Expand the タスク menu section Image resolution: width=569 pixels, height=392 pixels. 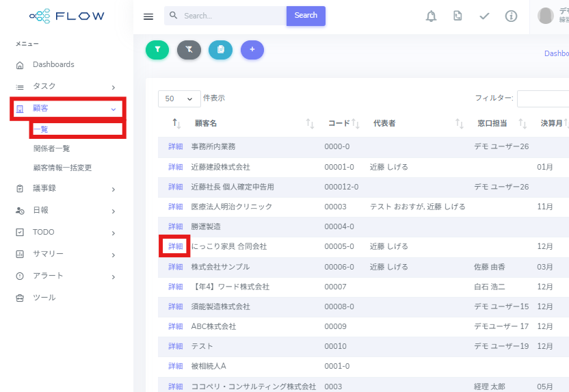[x=66, y=87]
